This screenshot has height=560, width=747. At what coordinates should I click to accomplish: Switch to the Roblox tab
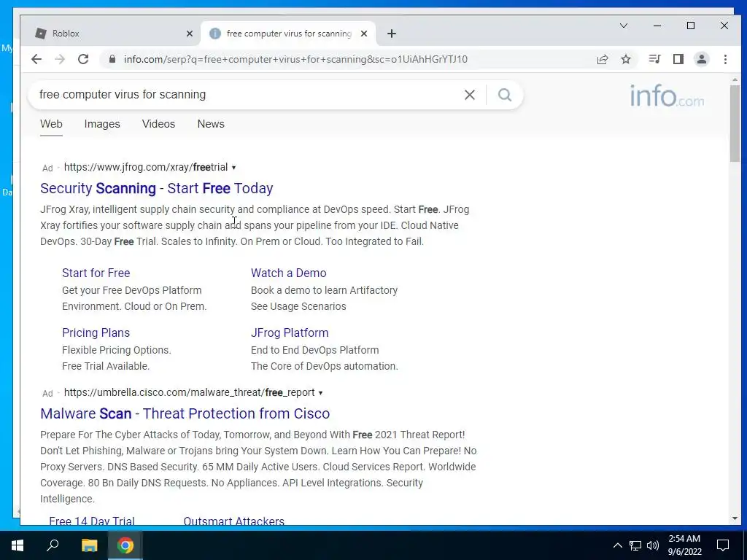[109, 34]
